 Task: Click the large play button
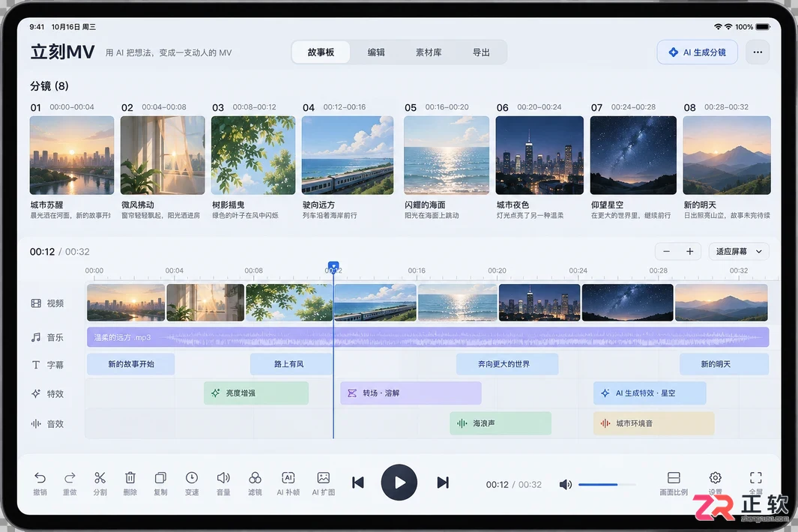click(399, 482)
